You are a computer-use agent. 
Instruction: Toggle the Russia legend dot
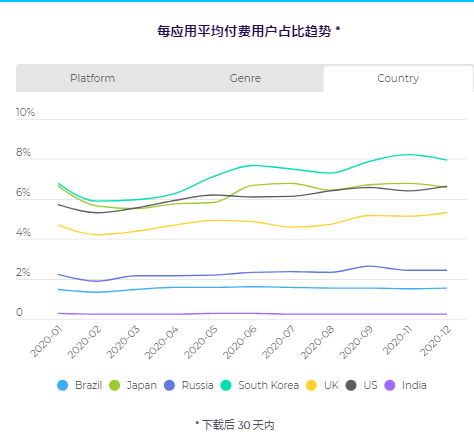pyautogui.click(x=170, y=385)
